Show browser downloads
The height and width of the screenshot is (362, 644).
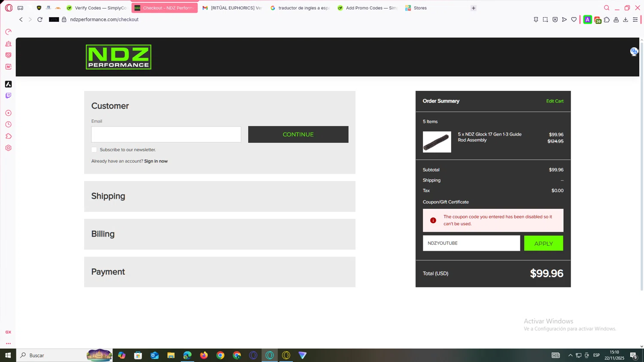pos(626,19)
